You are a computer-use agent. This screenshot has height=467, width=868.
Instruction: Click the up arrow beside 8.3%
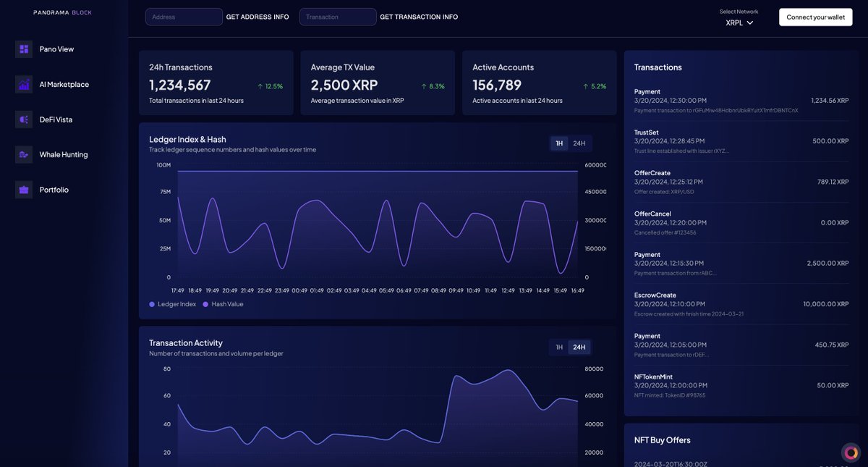424,86
